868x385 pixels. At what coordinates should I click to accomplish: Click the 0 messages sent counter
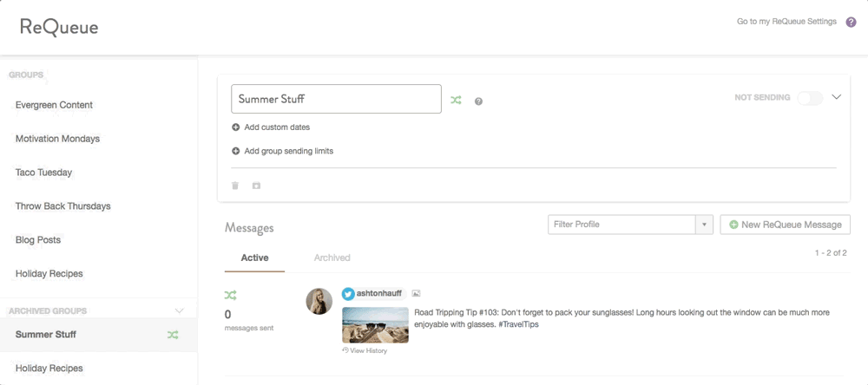click(248, 320)
